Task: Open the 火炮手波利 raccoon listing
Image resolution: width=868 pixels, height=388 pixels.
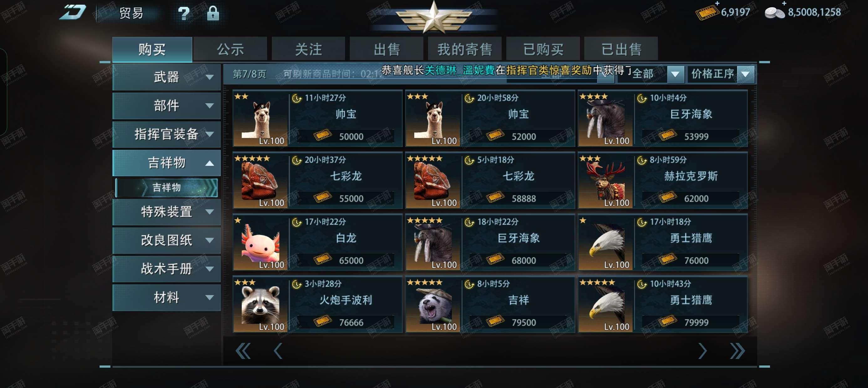Action: [318, 304]
